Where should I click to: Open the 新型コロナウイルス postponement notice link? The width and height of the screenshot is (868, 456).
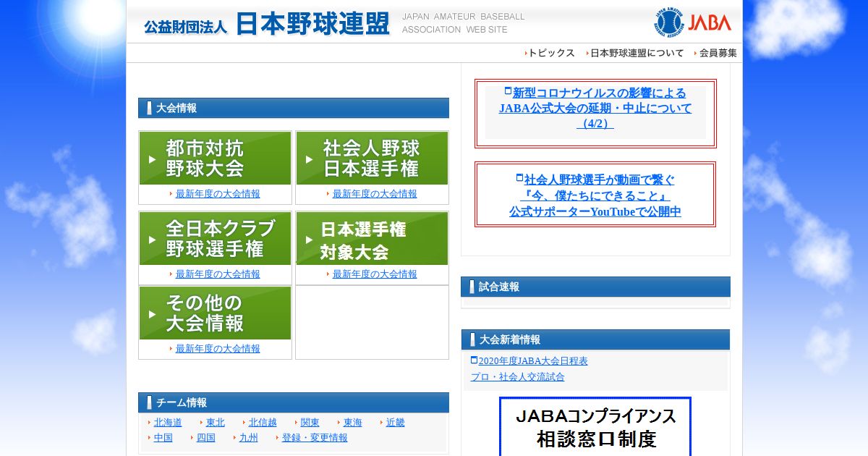[595, 109]
